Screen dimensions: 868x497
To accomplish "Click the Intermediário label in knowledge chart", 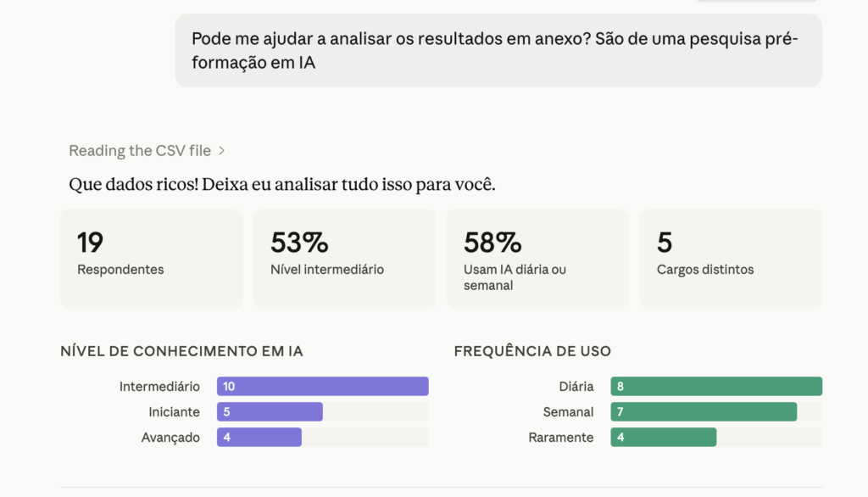I will click(x=159, y=386).
